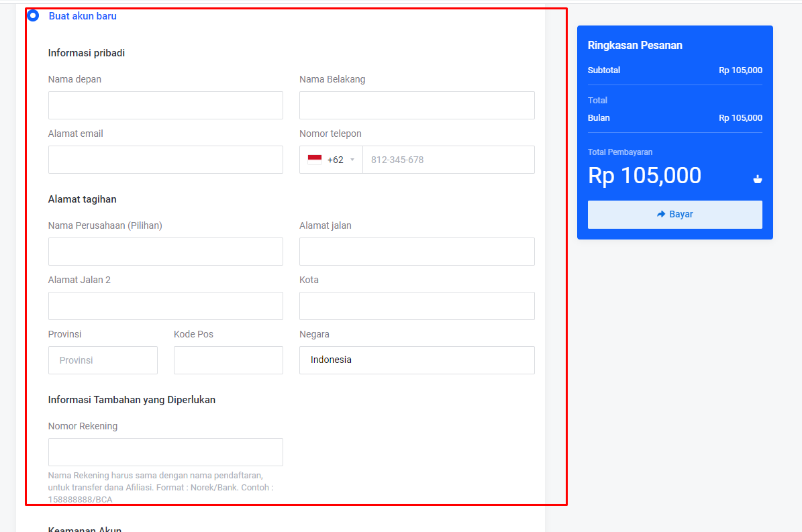The width and height of the screenshot is (802, 532).
Task: Focus the Nama Perusahaan (Pilihan) field
Action: click(x=166, y=252)
